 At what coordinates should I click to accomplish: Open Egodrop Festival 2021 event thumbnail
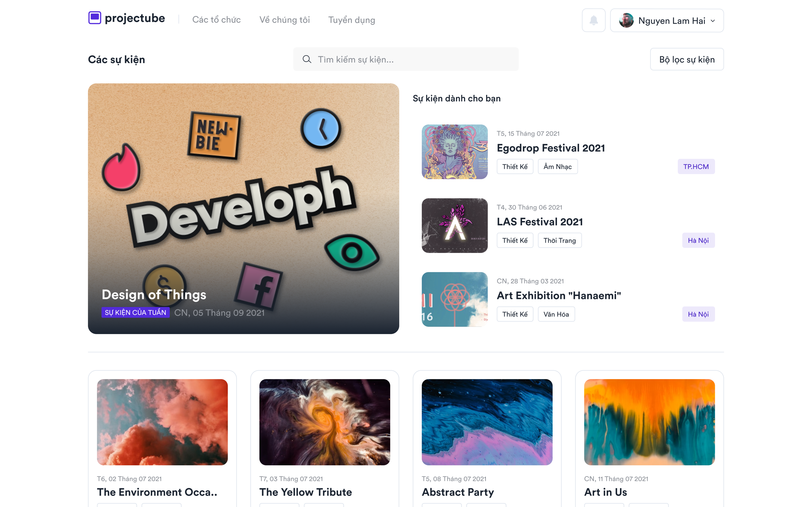[x=454, y=152]
